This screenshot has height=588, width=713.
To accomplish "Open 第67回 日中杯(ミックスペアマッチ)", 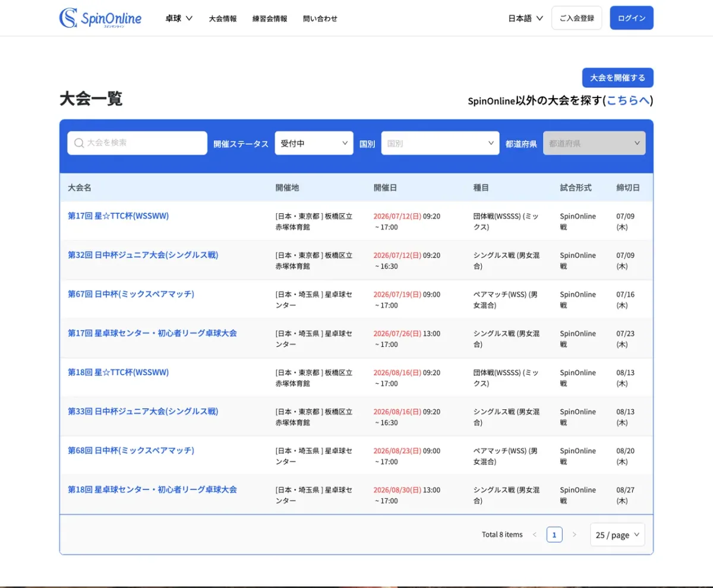I will coord(131,294).
